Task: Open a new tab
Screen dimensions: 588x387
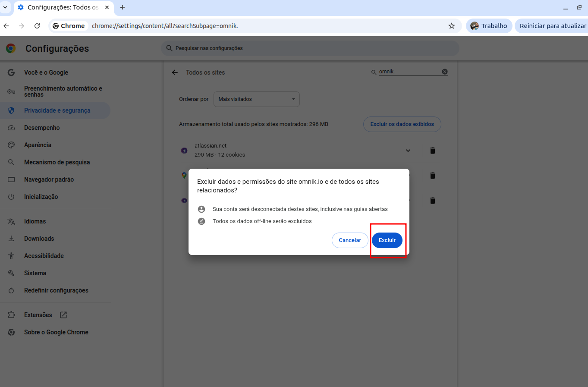Action: pyautogui.click(x=123, y=7)
